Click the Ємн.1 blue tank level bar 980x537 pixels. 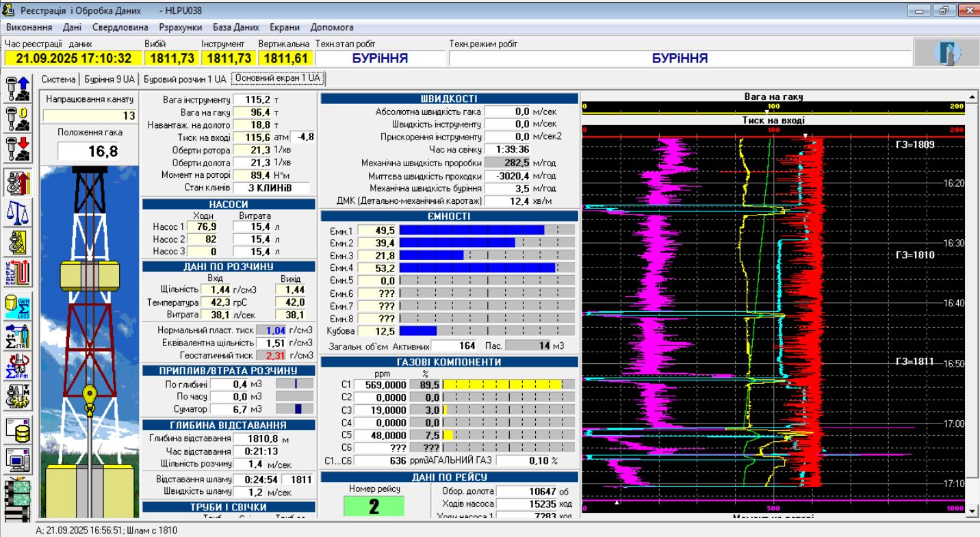click(471, 231)
